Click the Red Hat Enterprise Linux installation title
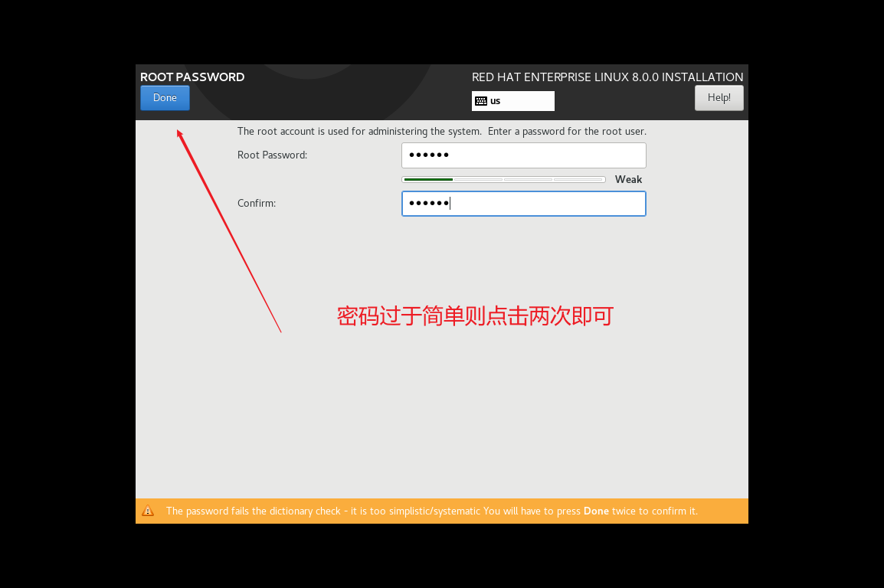The width and height of the screenshot is (884, 588). 607,77
